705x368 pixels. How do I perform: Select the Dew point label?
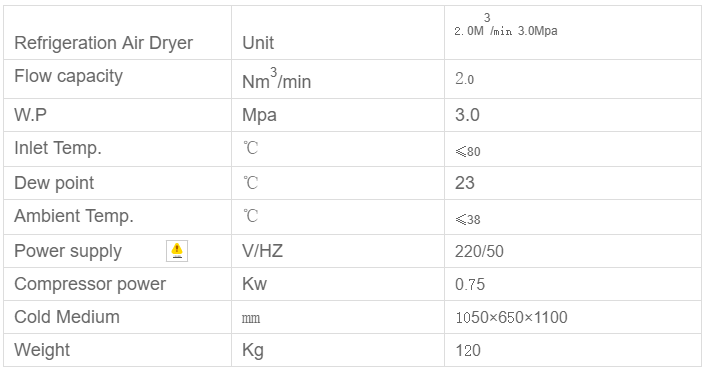coord(54,183)
